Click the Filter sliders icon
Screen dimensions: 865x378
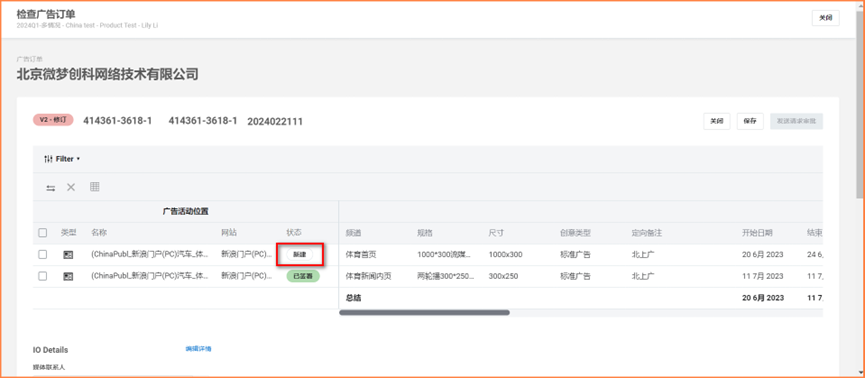tap(48, 159)
